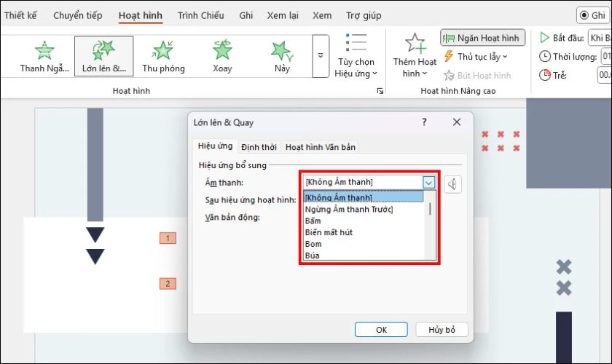The image size is (612, 364).
Task: Select animation marker 1 on slide
Action: (168, 238)
